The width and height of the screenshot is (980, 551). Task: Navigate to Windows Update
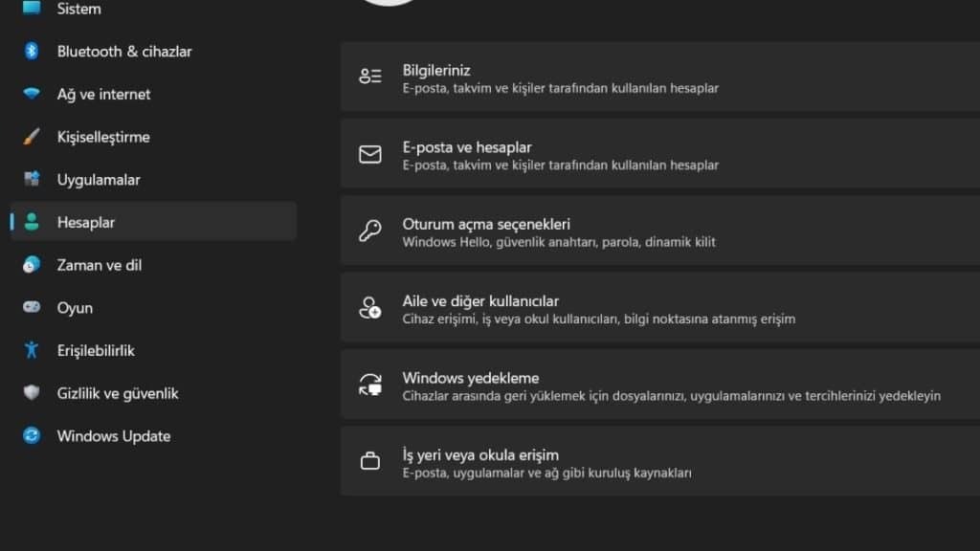pyautogui.click(x=153, y=435)
